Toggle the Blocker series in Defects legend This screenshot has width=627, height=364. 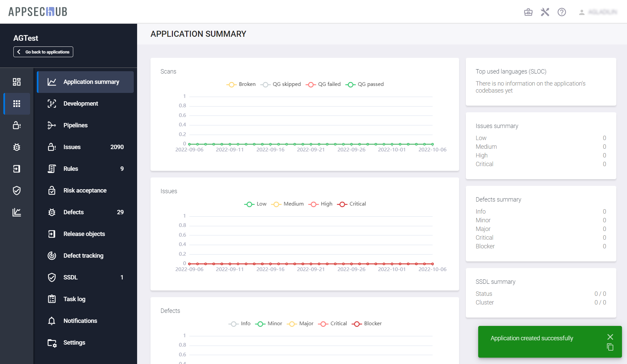tap(367, 324)
